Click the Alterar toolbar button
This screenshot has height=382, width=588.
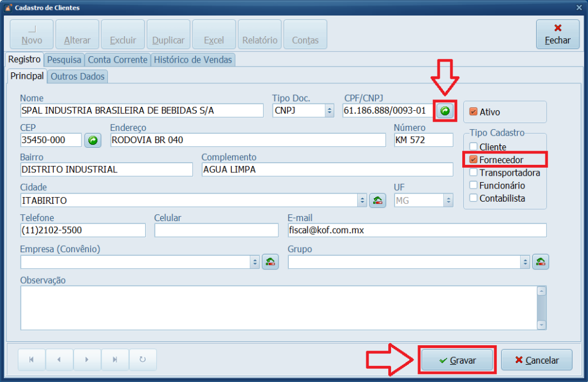[x=78, y=34]
